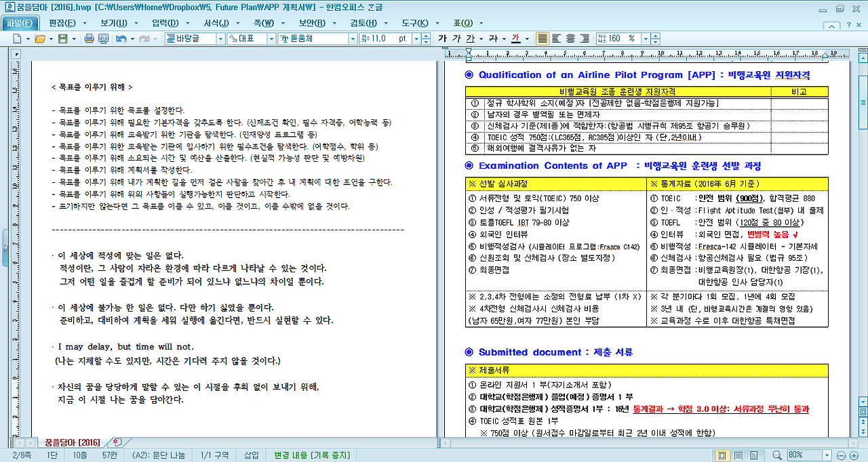This screenshot has width=868, height=462.
Task: Select the 꿈을담아 [2016] document tab
Action: (72, 443)
